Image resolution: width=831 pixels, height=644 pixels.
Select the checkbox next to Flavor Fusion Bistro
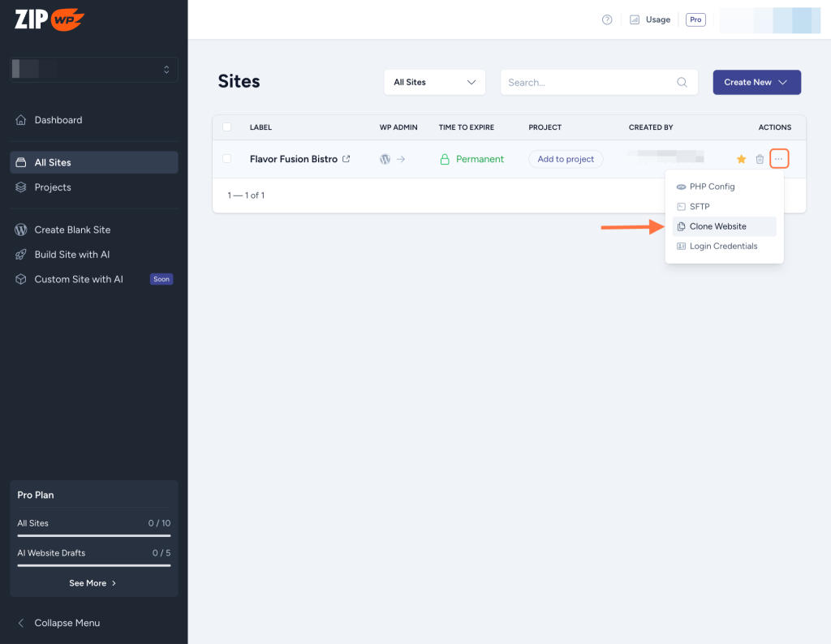click(226, 159)
